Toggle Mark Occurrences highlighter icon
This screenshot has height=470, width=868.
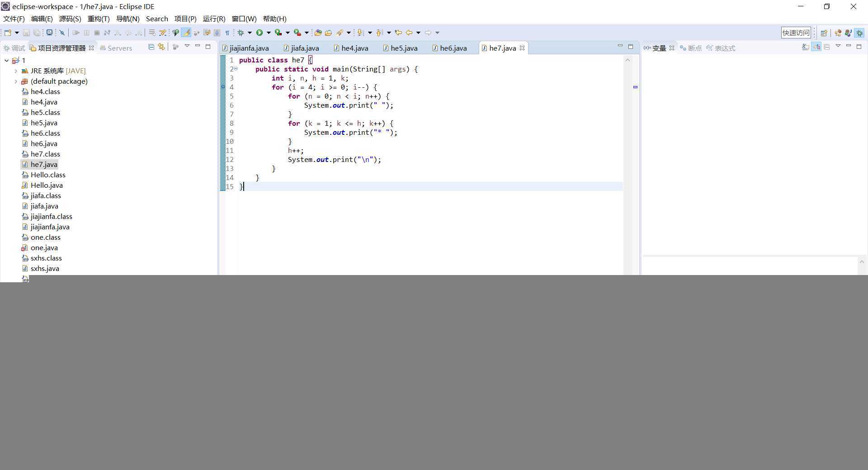[x=186, y=33]
